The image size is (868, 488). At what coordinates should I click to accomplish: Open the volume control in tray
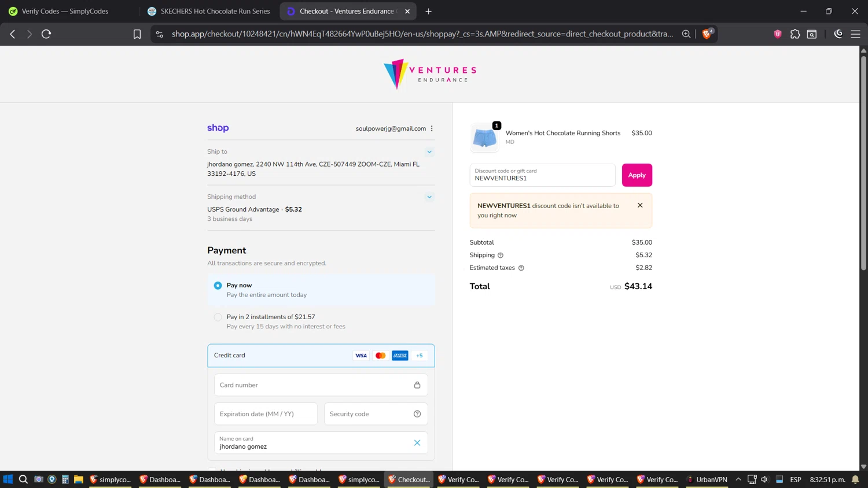pyautogui.click(x=764, y=479)
